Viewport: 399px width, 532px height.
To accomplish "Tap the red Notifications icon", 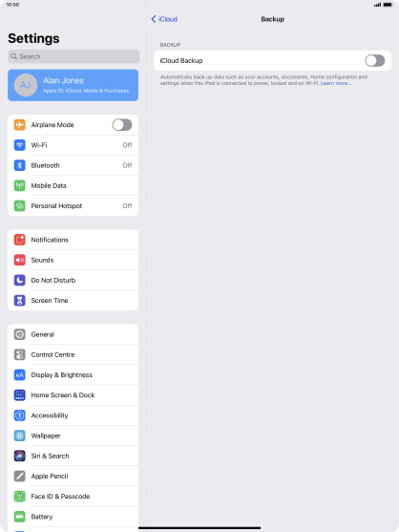I will [20, 240].
